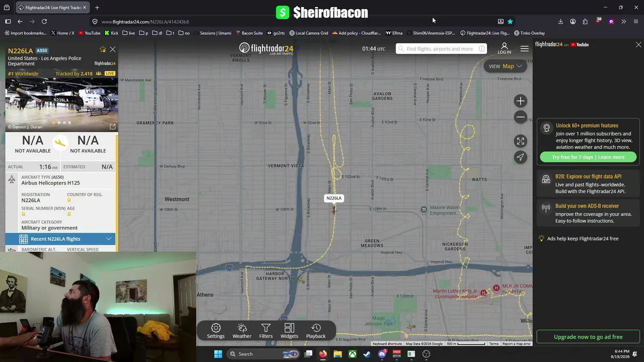
Task: Open Firefox from the taskbar
Action: (x=323, y=354)
